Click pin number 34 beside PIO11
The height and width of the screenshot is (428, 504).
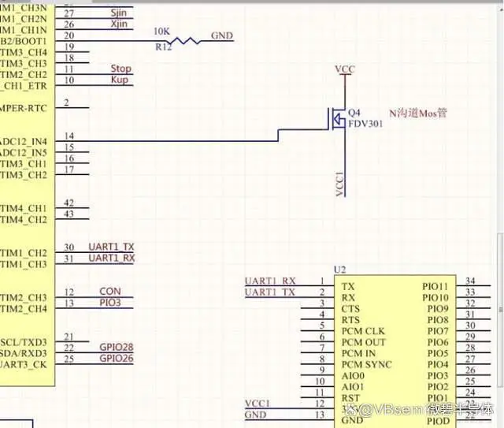[470, 281]
